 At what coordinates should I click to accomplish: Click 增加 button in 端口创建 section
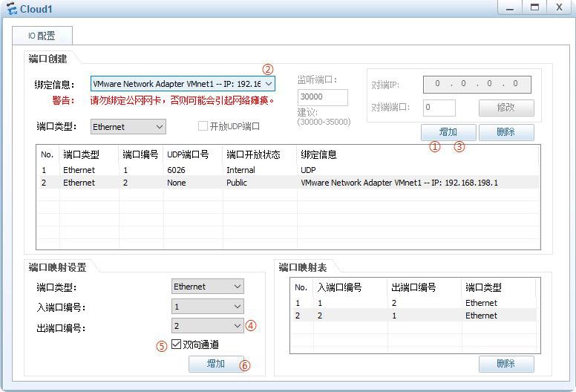448,132
